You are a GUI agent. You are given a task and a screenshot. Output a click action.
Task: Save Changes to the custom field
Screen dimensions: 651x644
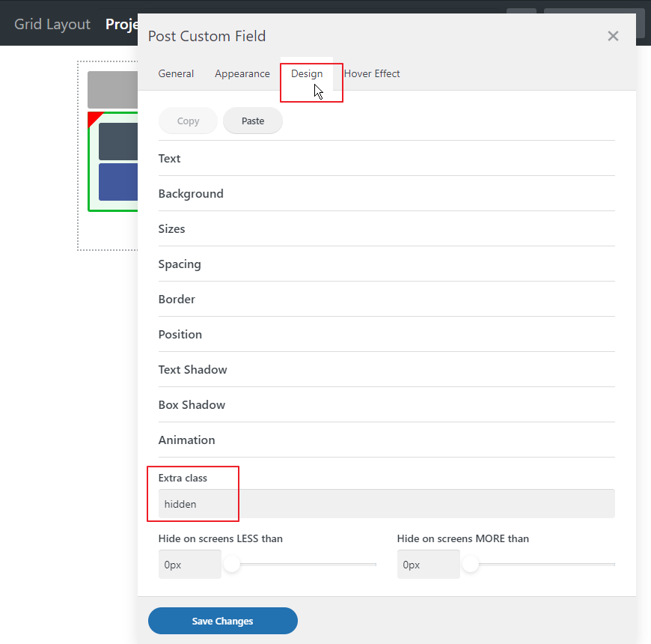pyautogui.click(x=222, y=621)
